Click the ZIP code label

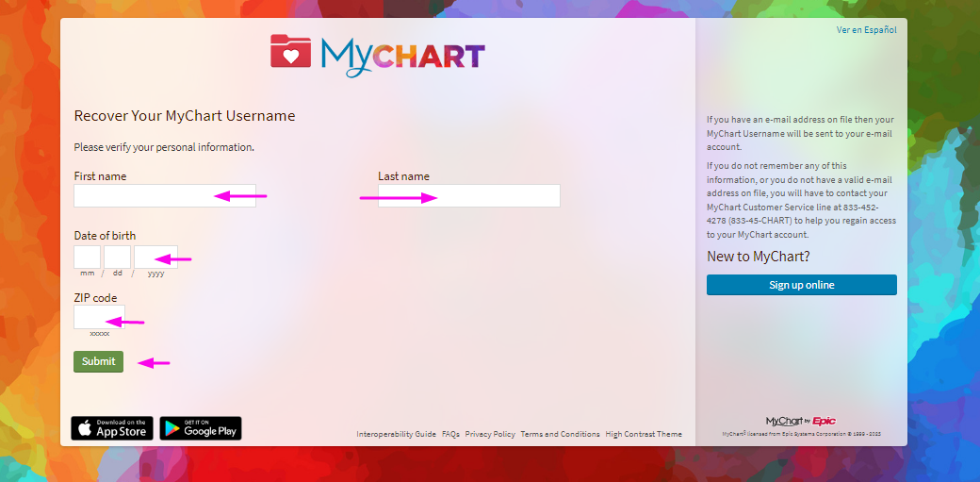[x=95, y=298]
